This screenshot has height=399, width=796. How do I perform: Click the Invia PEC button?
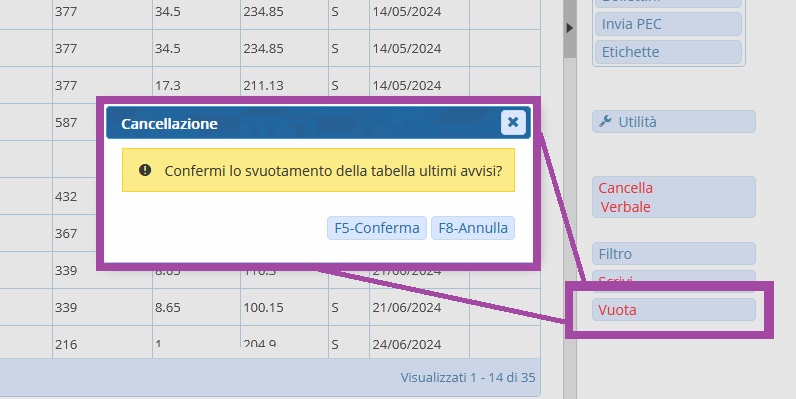tap(668, 24)
